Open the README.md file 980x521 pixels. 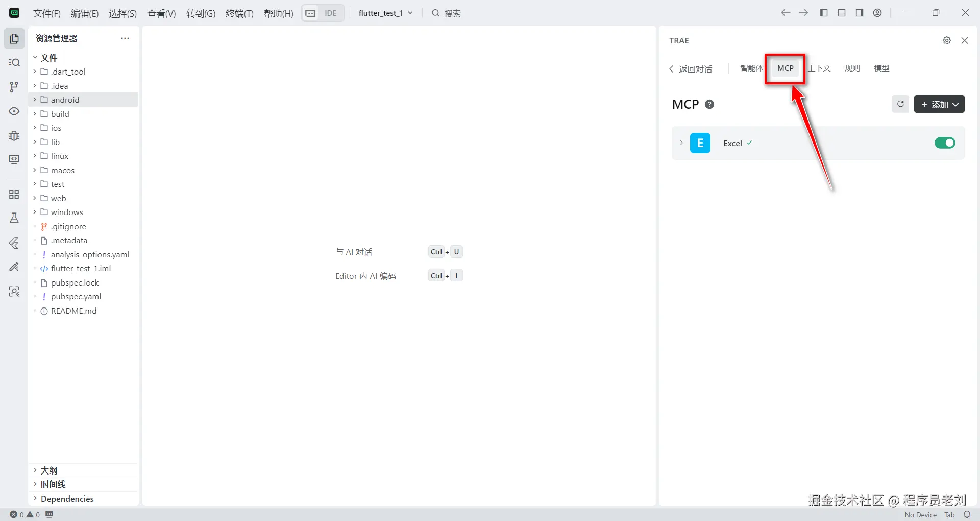(73, 311)
